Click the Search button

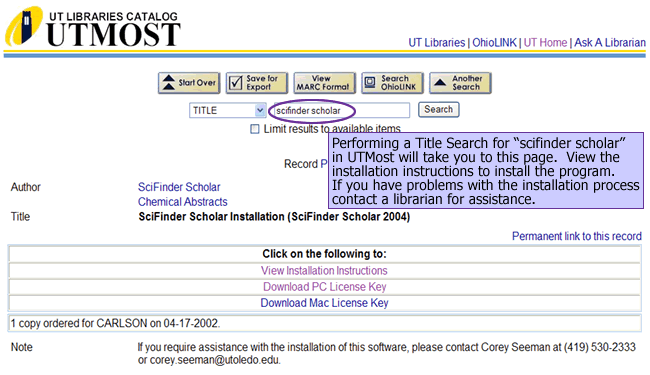(x=439, y=109)
